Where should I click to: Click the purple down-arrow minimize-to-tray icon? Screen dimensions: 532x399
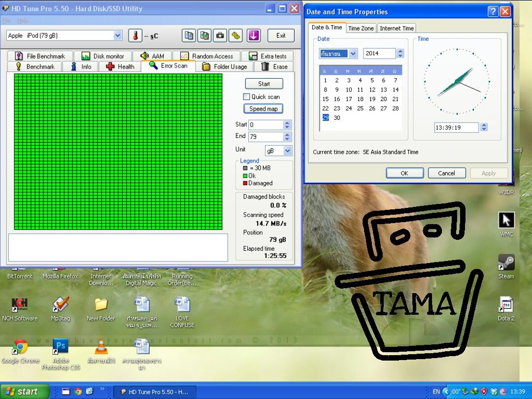(x=254, y=35)
